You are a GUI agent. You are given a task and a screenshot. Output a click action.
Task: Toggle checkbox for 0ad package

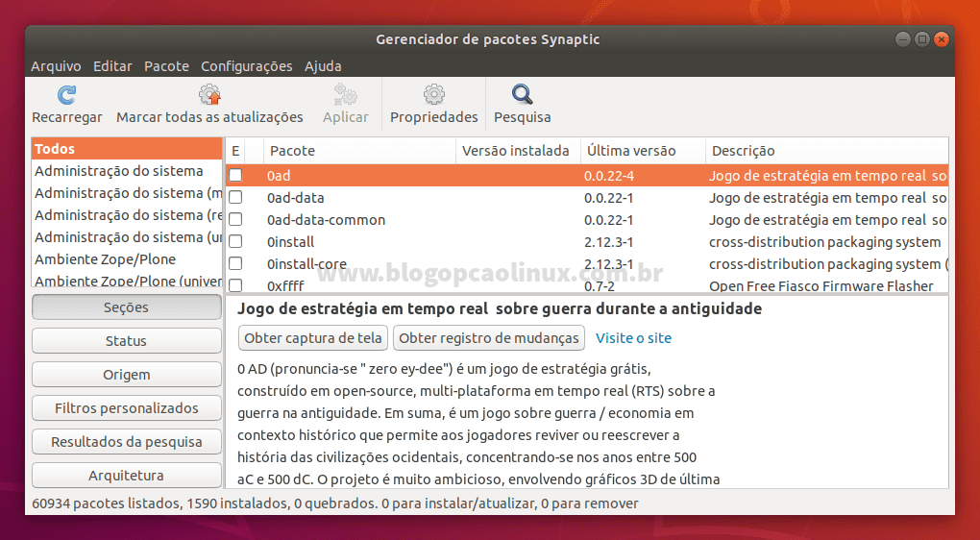pos(235,176)
